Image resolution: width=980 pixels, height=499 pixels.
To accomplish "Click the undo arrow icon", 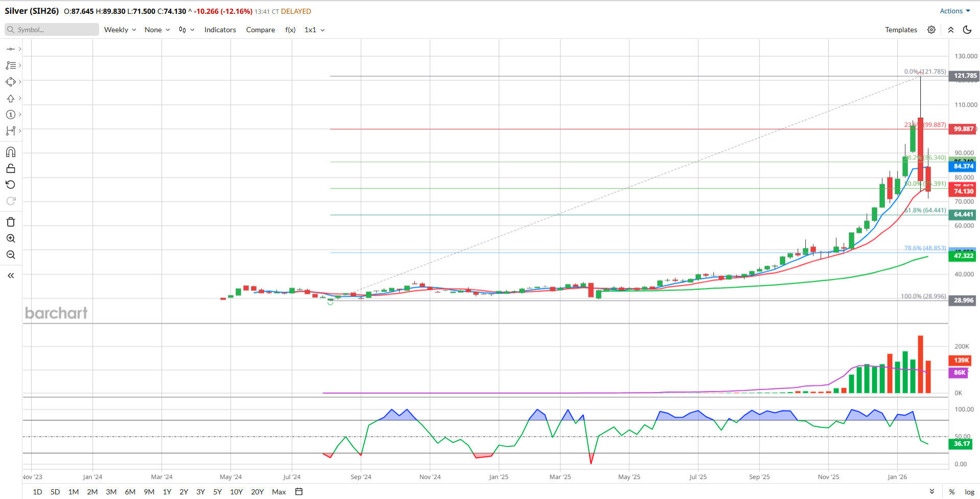I will pos(11,185).
